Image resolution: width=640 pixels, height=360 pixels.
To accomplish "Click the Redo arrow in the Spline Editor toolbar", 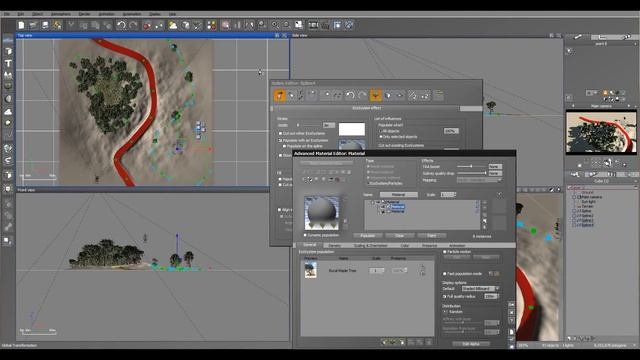I will tap(362, 96).
